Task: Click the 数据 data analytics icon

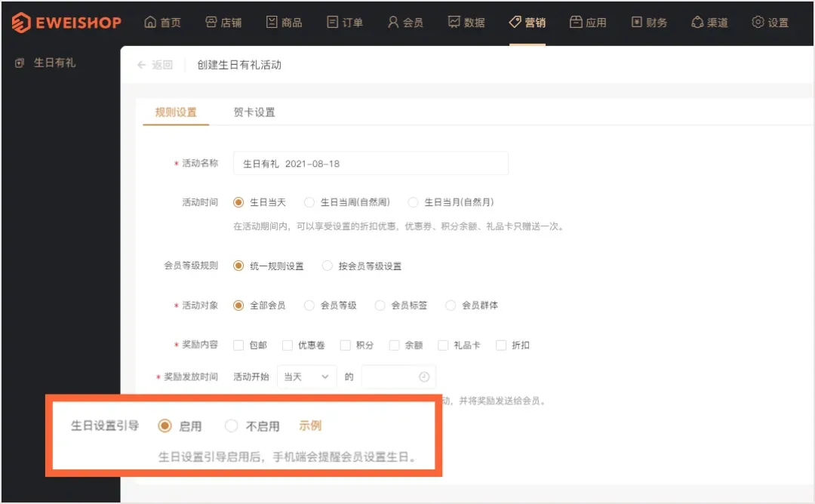Action: (x=454, y=22)
